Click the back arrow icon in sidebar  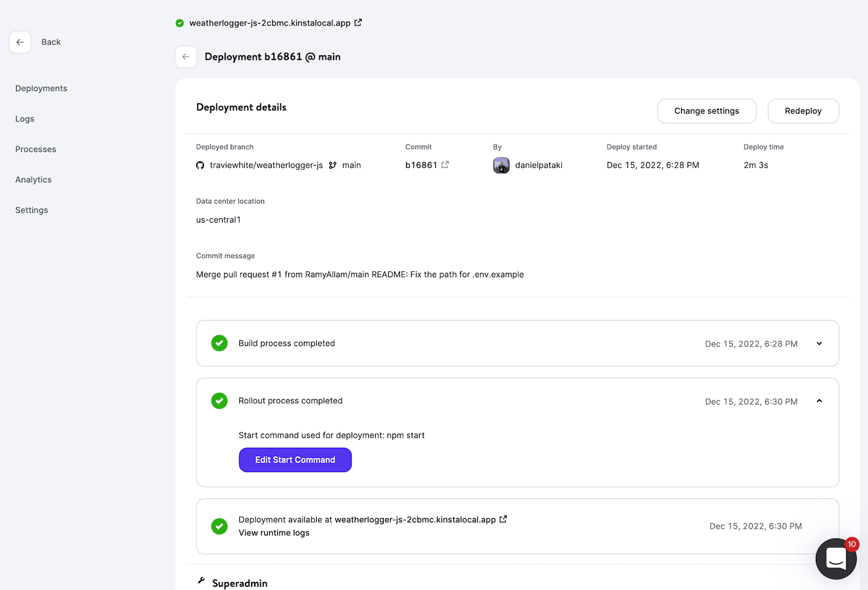click(20, 42)
